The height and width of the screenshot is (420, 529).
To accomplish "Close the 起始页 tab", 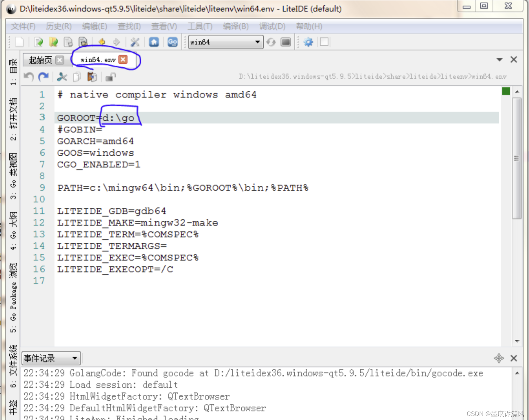I will [60, 60].
